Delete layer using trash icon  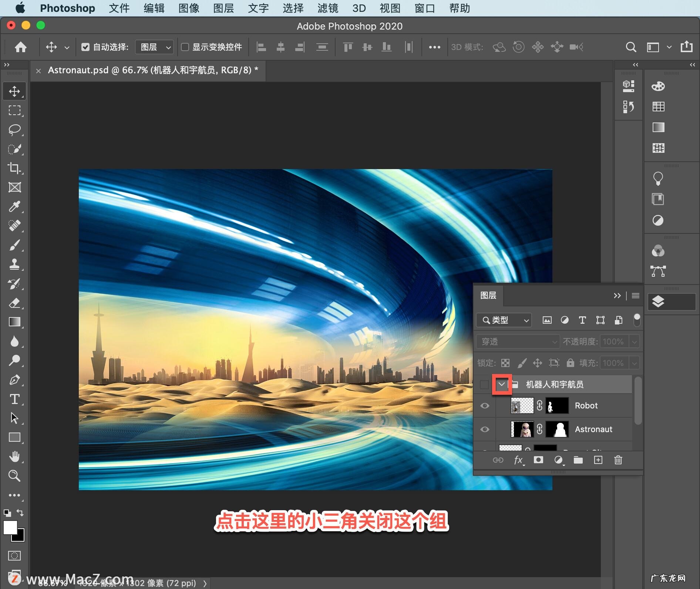618,460
